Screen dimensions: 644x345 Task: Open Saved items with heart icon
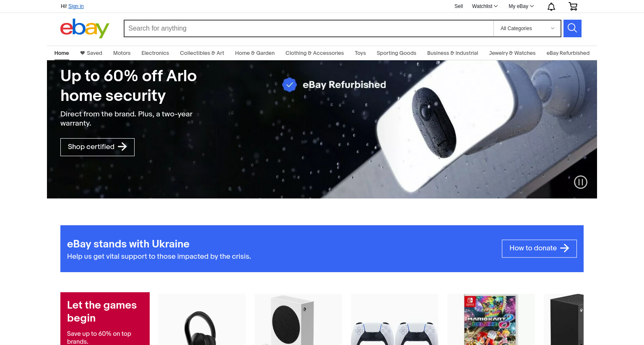(91, 53)
